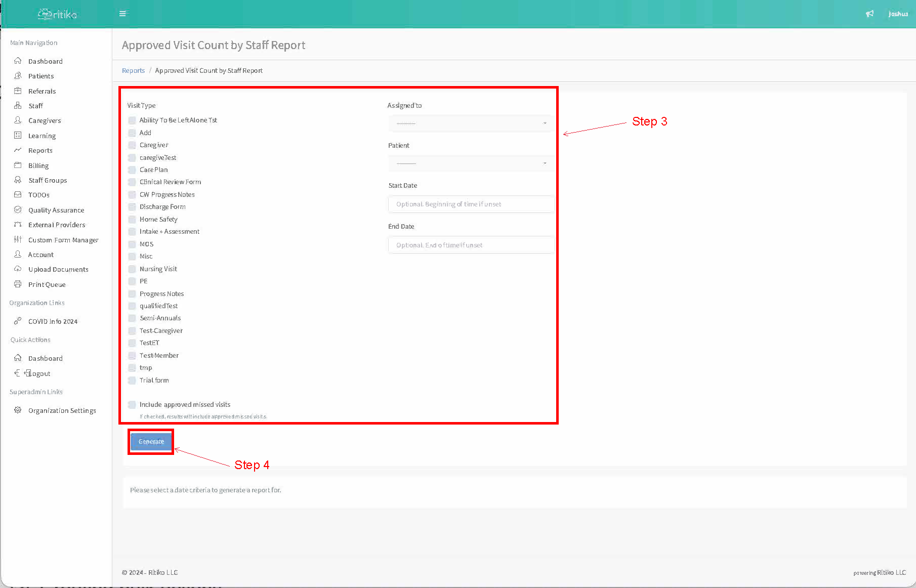Click the Quality Assurance checkmark icon

point(18,210)
